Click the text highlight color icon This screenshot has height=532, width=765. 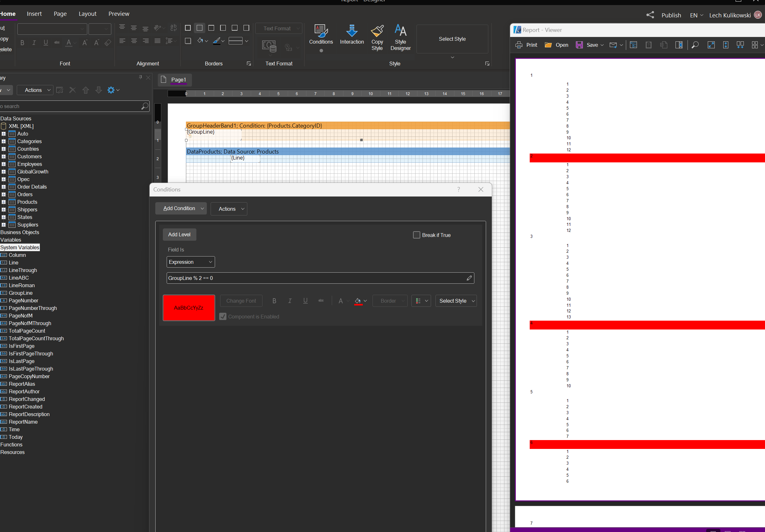click(x=359, y=300)
